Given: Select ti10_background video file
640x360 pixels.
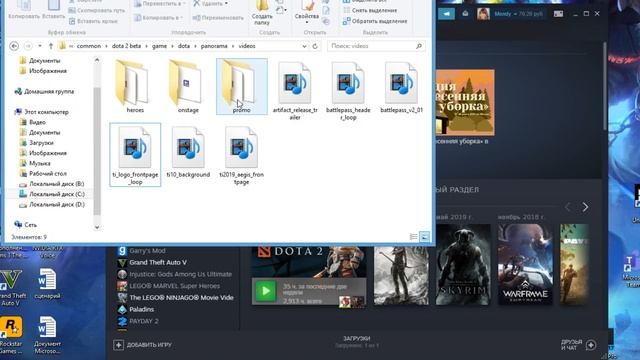Looking at the screenshot, I should point(188,152).
